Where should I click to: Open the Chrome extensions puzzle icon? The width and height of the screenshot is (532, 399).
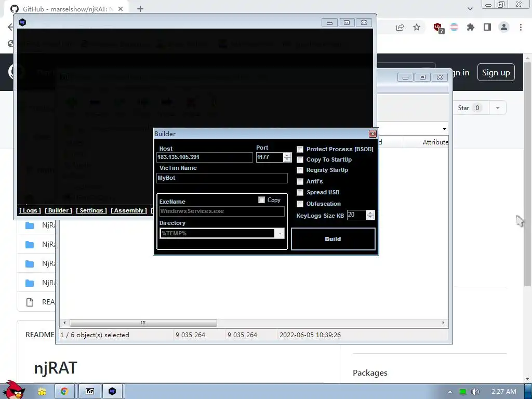[x=471, y=27]
